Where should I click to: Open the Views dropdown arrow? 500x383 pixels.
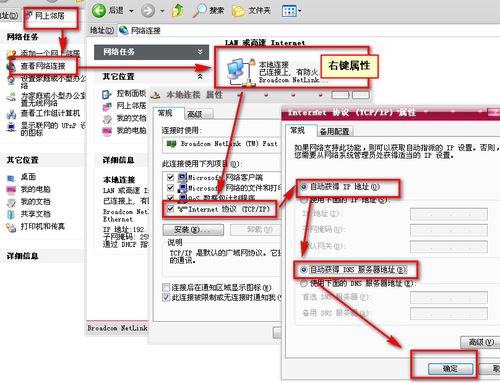coord(300,11)
